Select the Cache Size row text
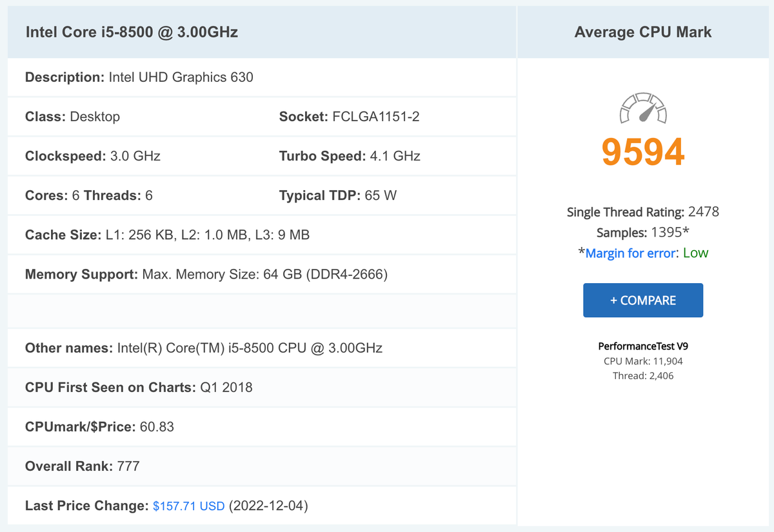Viewport: 774px width, 532px height. tap(167, 235)
